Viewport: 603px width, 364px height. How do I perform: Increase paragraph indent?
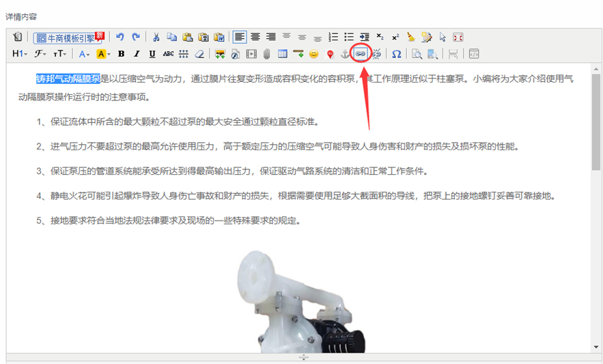tap(364, 37)
